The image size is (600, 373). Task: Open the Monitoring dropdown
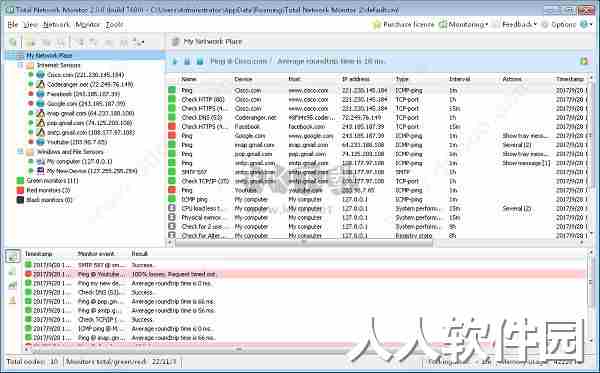tap(463, 24)
